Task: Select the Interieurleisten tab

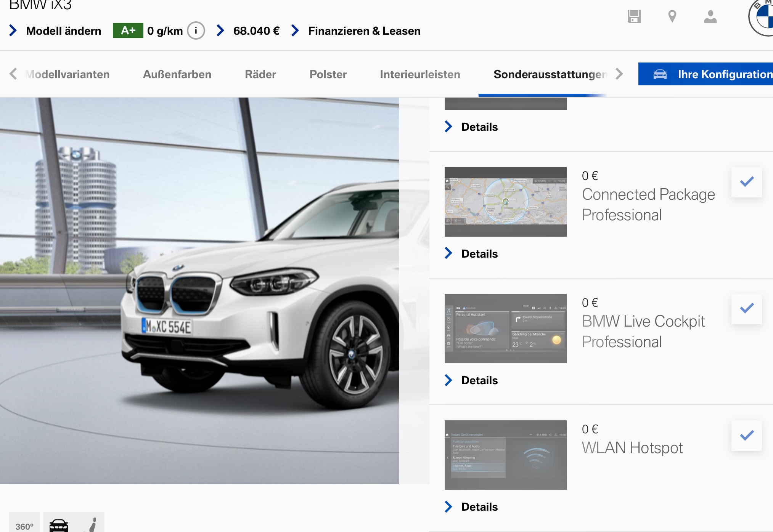Action: tap(420, 74)
